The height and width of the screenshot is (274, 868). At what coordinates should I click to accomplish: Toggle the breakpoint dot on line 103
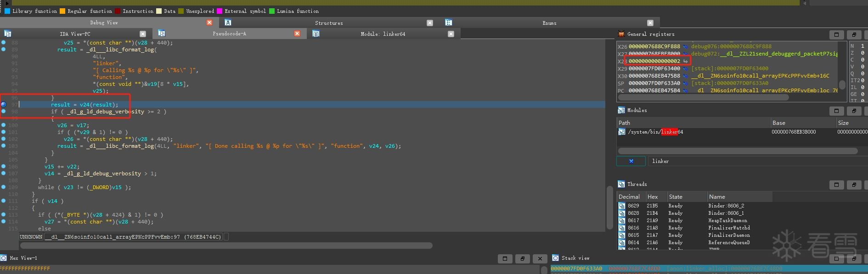(4, 145)
